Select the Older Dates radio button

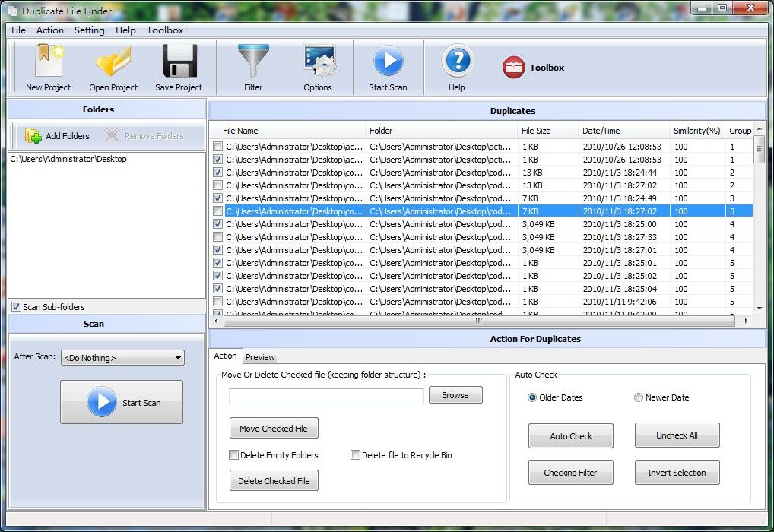(532, 397)
